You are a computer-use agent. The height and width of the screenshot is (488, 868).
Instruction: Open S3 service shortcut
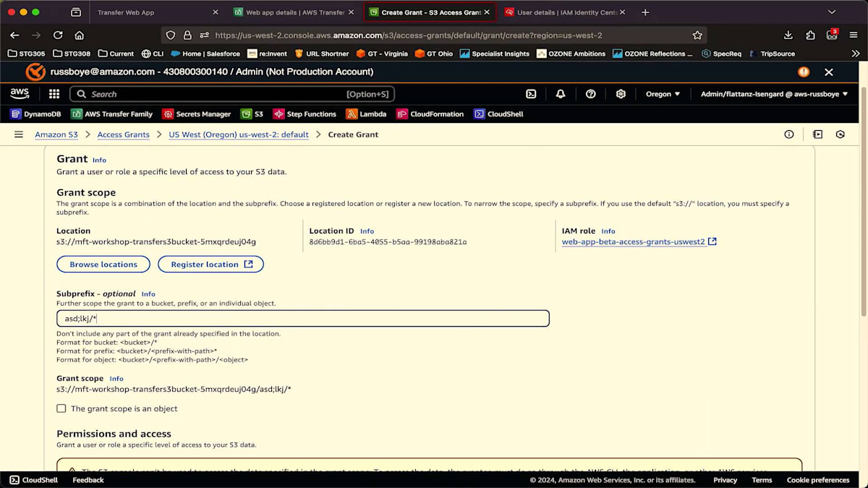252,114
